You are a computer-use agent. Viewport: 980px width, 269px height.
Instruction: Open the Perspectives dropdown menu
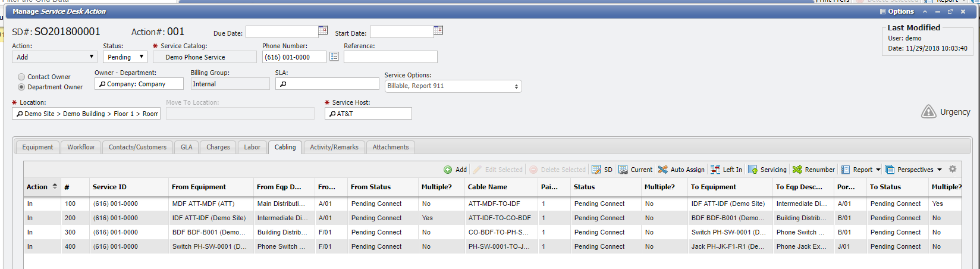pos(913,170)
